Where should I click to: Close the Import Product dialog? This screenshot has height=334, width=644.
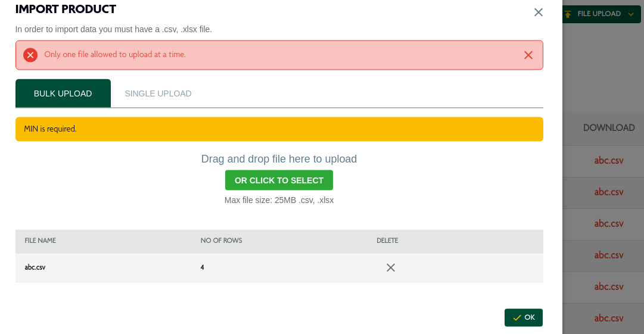(539, 13)
